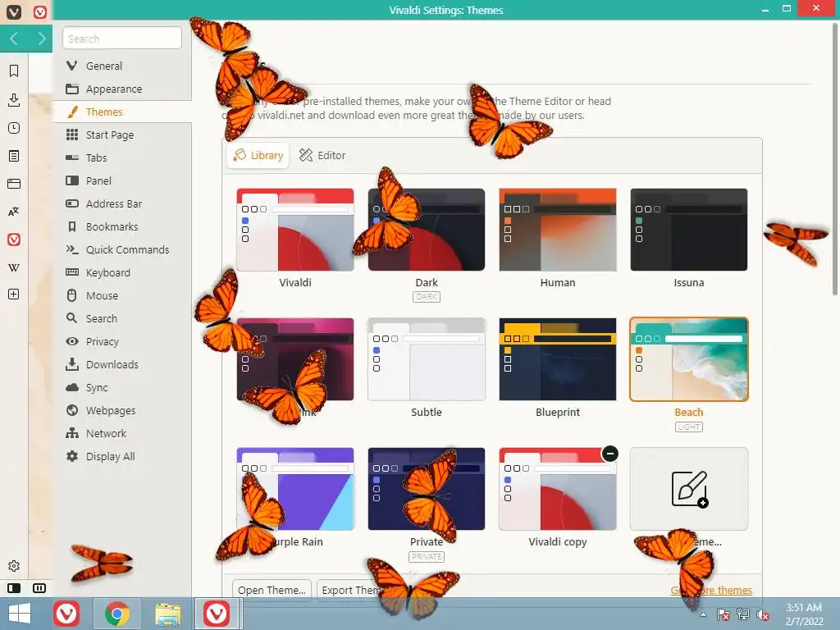Select the Beach theme thumbnail
Image resolution: width=840 pixels, height=630 pixels.
tap(689, 359)
